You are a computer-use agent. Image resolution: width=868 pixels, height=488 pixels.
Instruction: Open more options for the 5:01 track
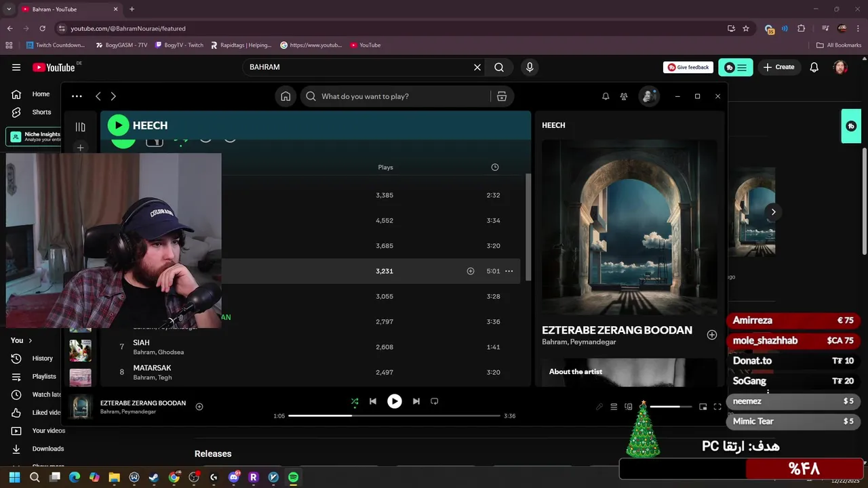[509, 271]
